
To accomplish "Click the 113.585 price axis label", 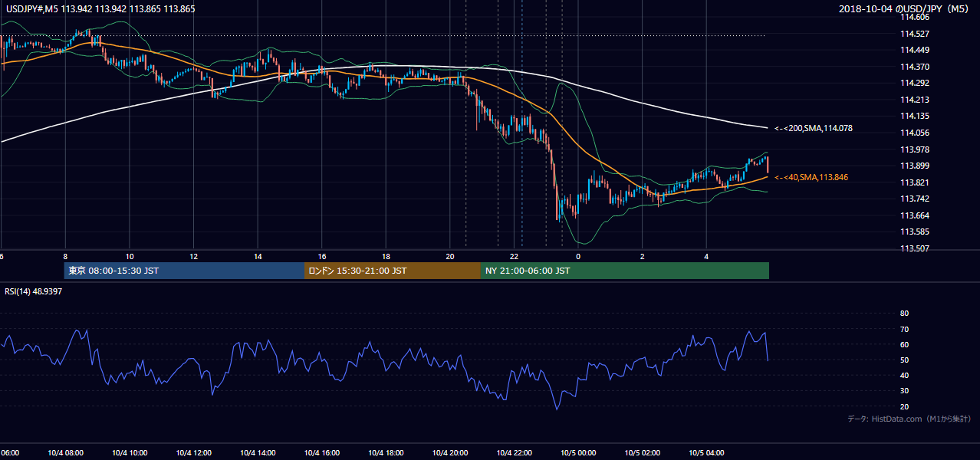I will 914,232.
